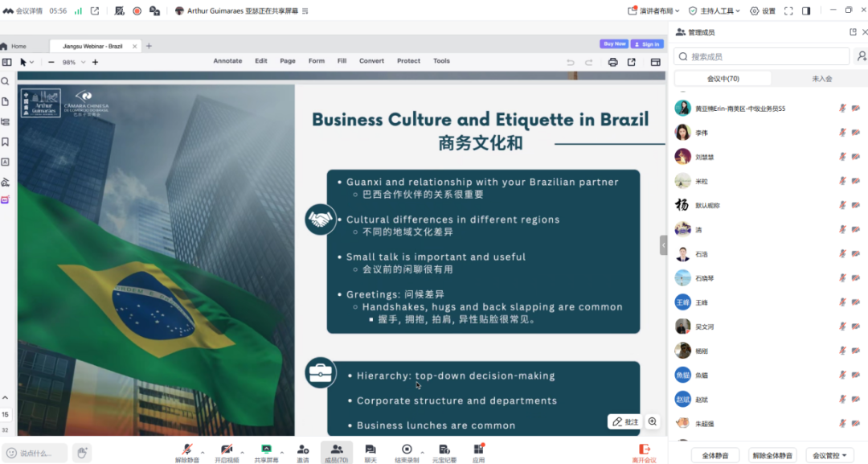Open the 会议管控 dropdown
The image size is (868, 464).
pyautogui.click(x=829, y=455)
